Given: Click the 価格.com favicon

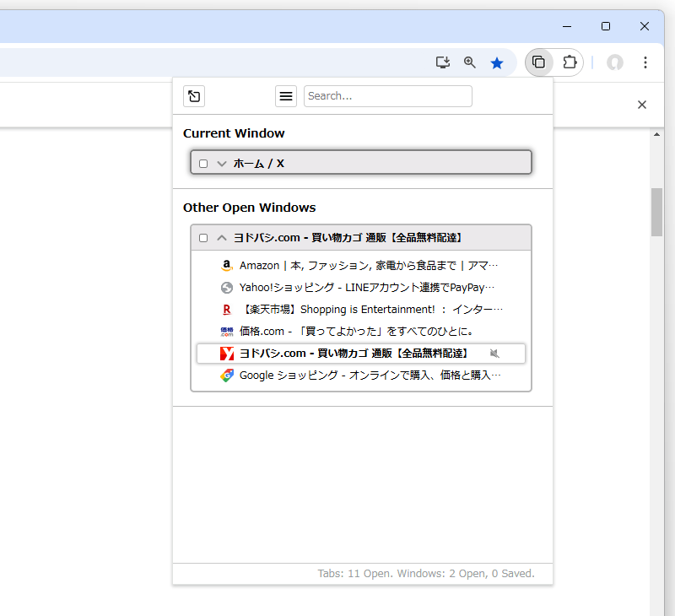Looking at the screenshot, I should click(x=227, y=332).
